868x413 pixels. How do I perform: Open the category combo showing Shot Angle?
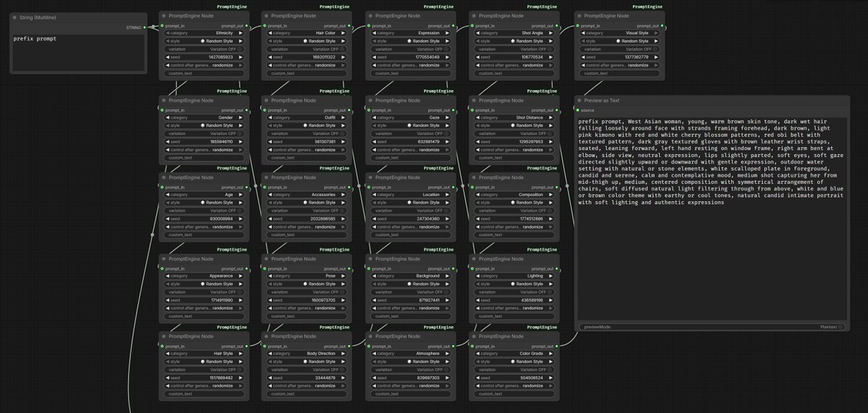[x=515, y=33]
